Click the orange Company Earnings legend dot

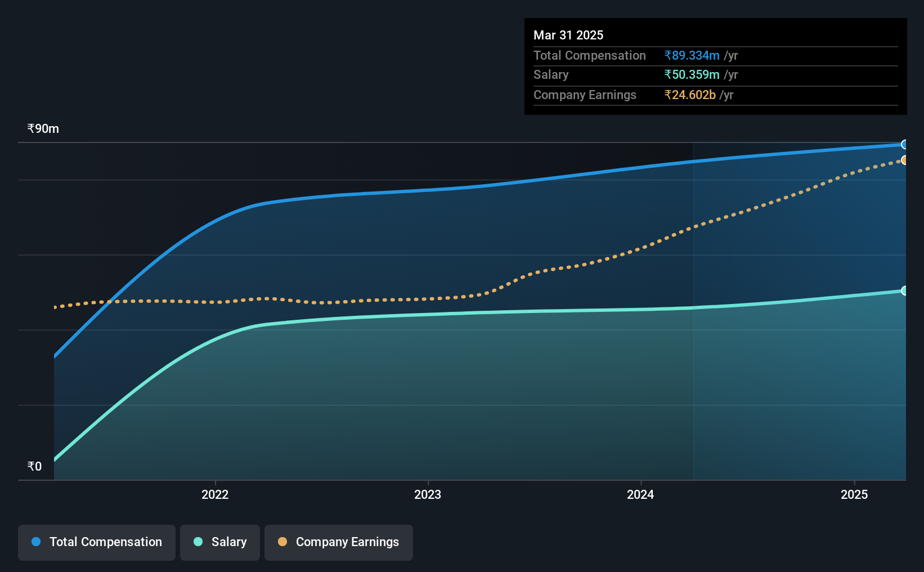[282, 542]
